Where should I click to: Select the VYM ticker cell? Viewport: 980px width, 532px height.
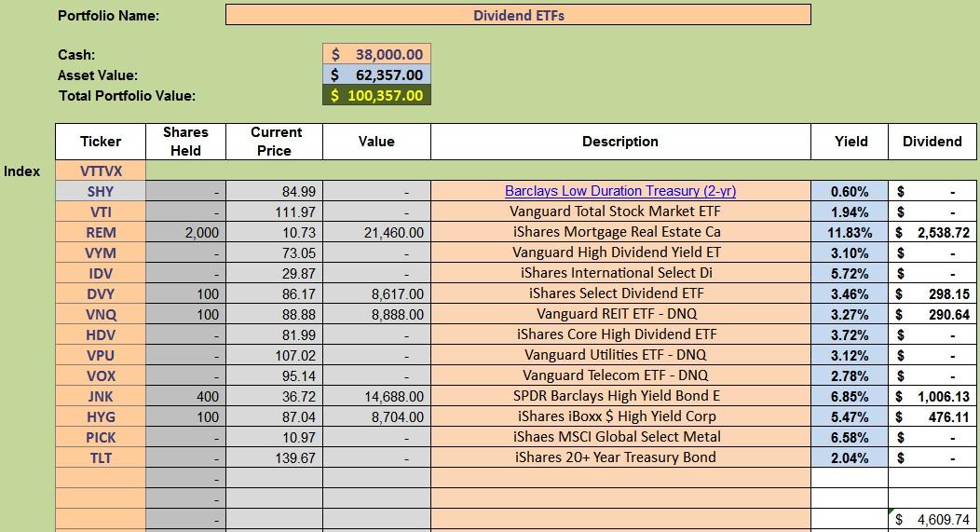pyautogui.click(x=100, y=253)
